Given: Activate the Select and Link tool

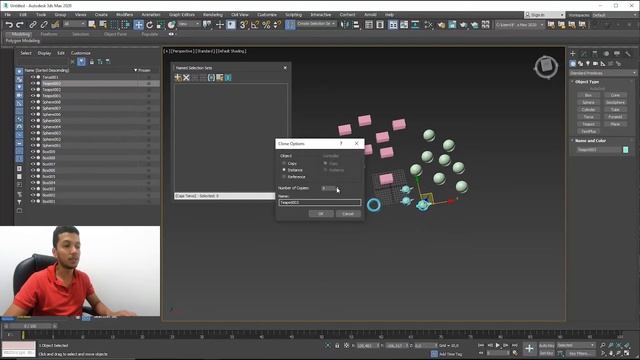Looking at the screenshot, I should 33,25.
